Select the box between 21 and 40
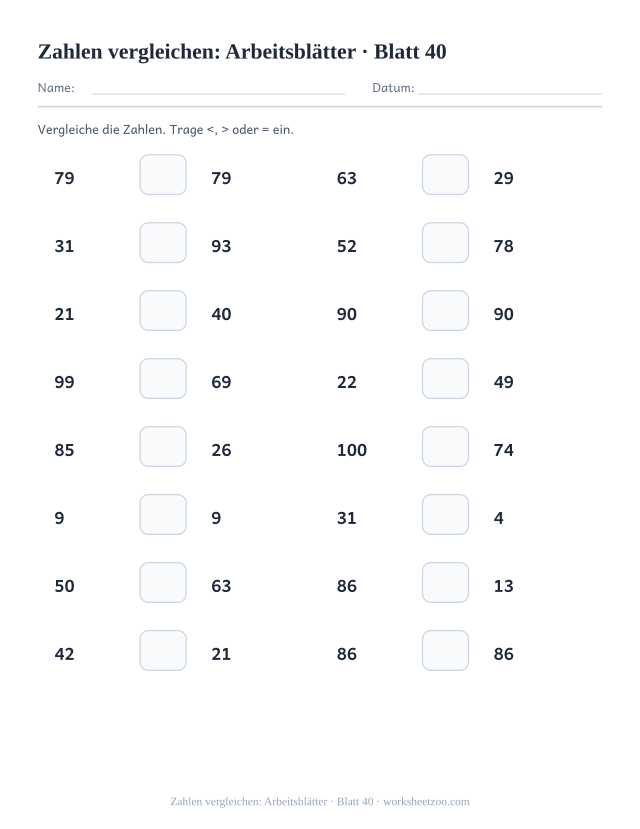 [x=163, y=310]
